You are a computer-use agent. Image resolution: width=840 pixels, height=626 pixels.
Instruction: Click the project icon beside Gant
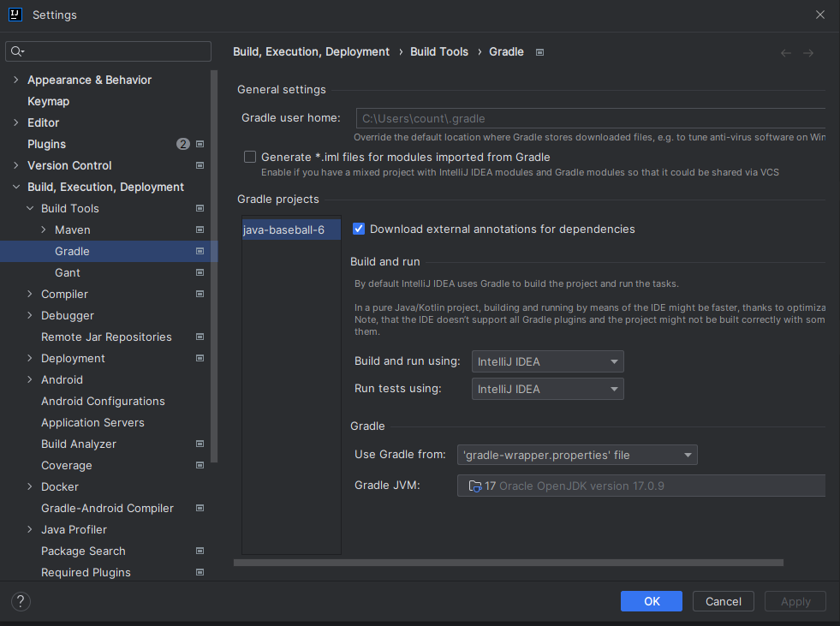tap(200, 273)
